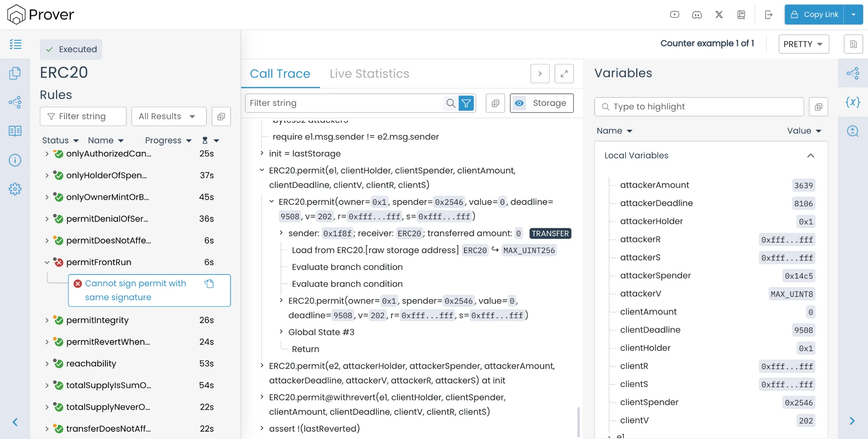Viewport: 868px width, 439px height.
Task: Click the Copy Link button
Action: pos(814,15)
